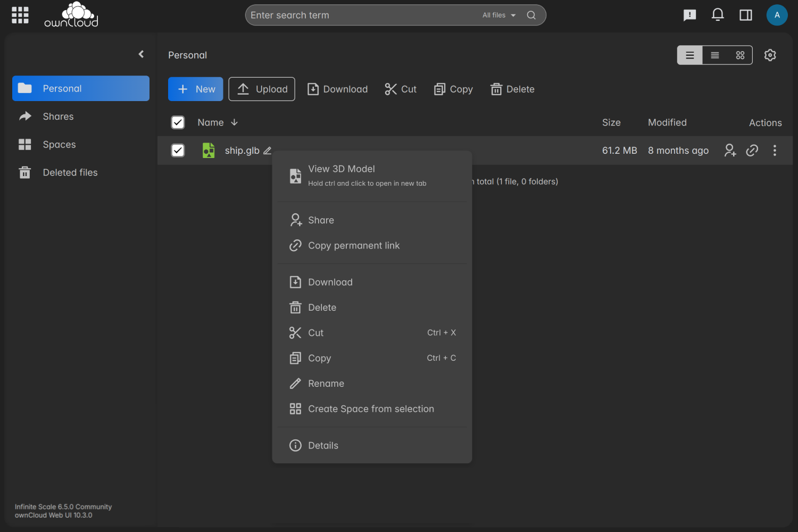Click the ship.glb file type icon
Image resolution: width=798 pixels, height=532 pixels.
209,151
